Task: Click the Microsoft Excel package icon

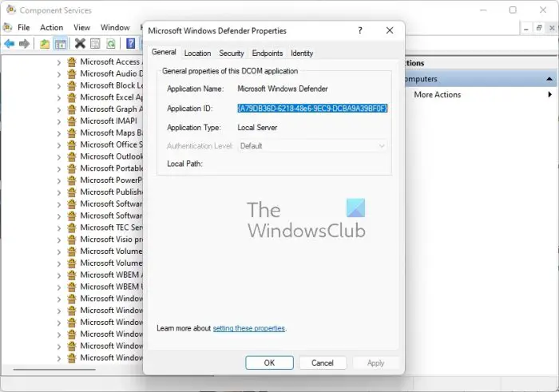Action: pyautogui.click(x=72, y=97)
